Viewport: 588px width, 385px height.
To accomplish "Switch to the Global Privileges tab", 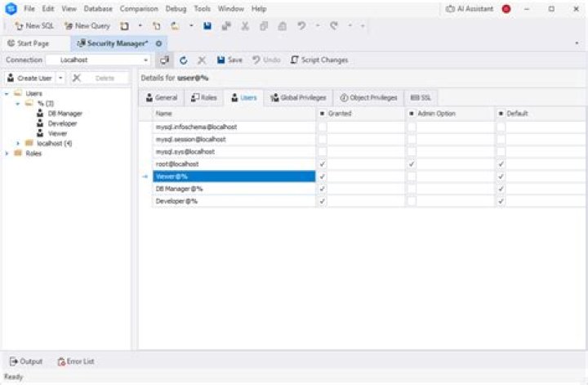I will coord(297,97).
